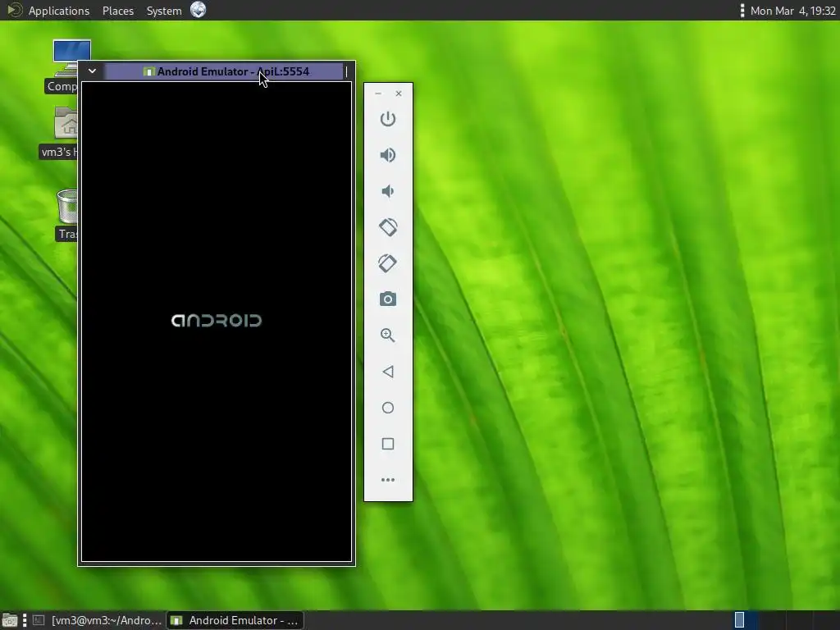Rotate the emulator left
The width and height of the screenshot is (840, 630).
[x=388, y=227]
